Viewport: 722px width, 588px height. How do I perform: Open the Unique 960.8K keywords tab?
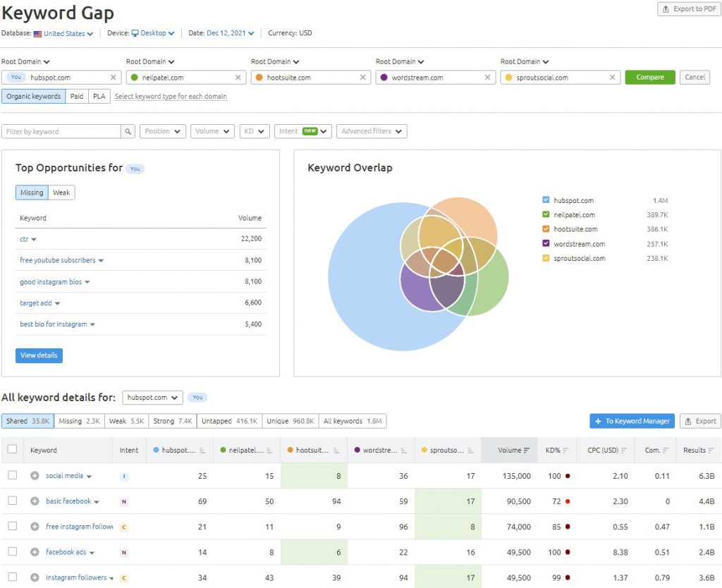click(290, 421)
